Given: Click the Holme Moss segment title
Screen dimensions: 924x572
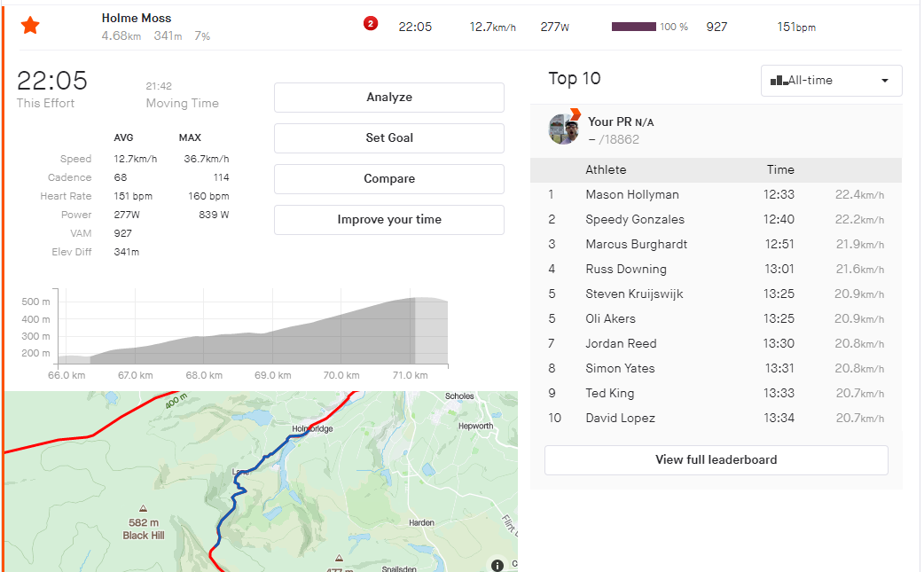Looking at the screenshot, I should pos(137,19).
